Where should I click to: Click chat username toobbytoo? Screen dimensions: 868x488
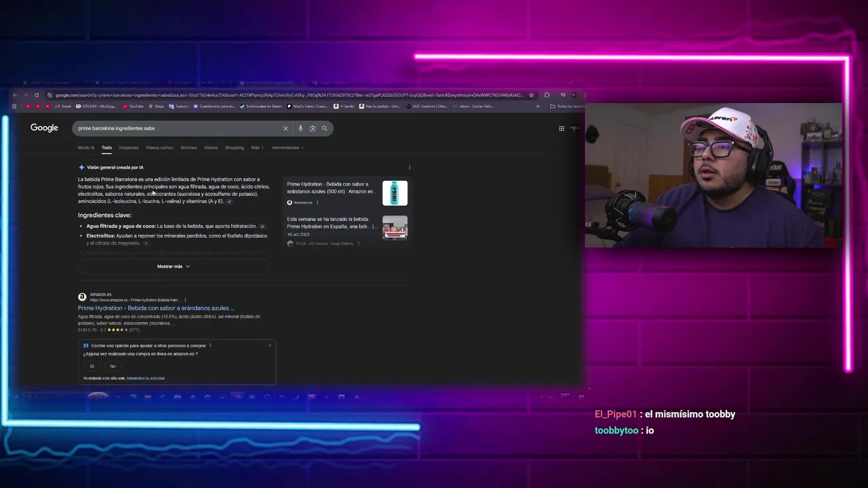pyautogui.click(x=616, y=430)
